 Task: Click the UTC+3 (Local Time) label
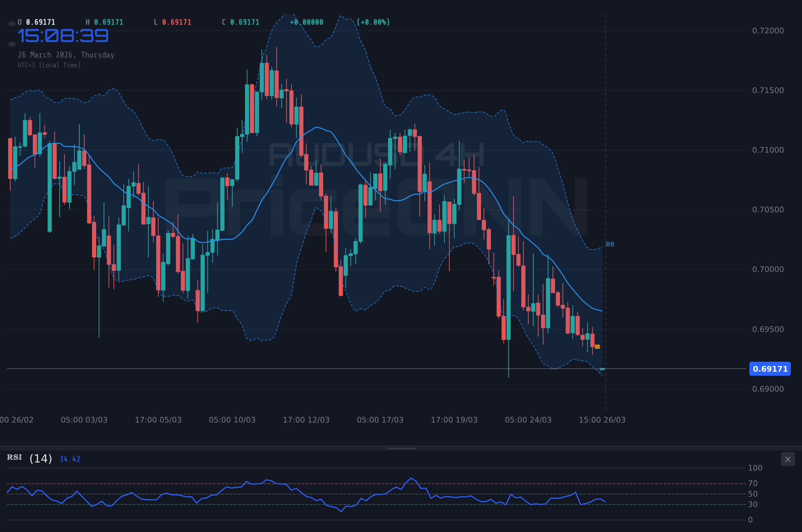pyautogui.click(x=50, y=65)
